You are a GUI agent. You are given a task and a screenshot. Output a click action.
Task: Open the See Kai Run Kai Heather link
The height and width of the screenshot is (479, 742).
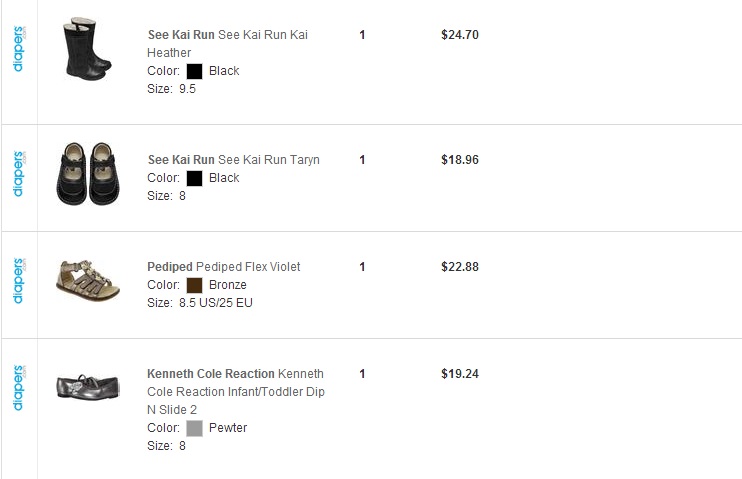coord(227,43)
